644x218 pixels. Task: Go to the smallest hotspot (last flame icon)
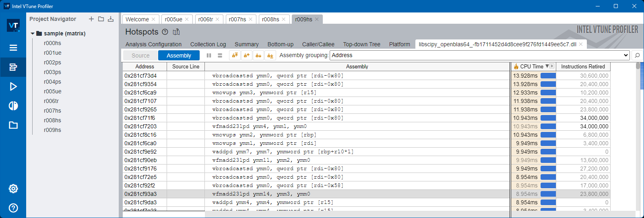click(x=270, y=56)
